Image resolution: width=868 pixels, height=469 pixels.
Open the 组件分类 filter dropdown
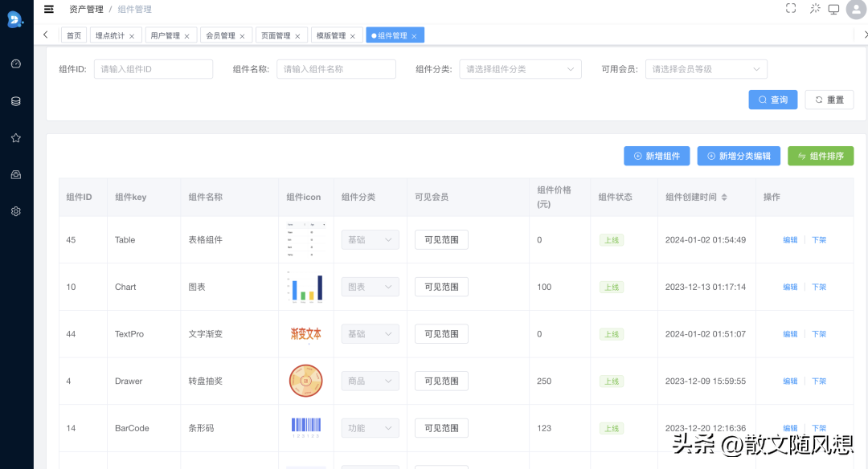(520, 69)
